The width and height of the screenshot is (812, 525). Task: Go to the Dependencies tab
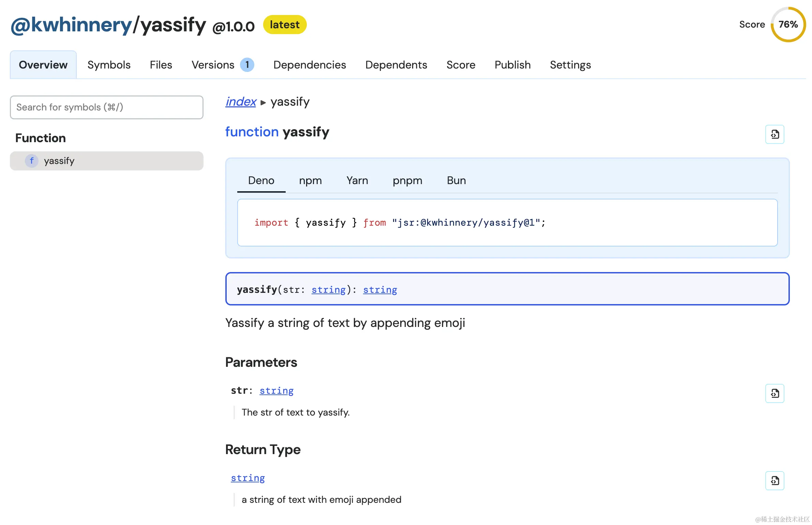[310, 65]
